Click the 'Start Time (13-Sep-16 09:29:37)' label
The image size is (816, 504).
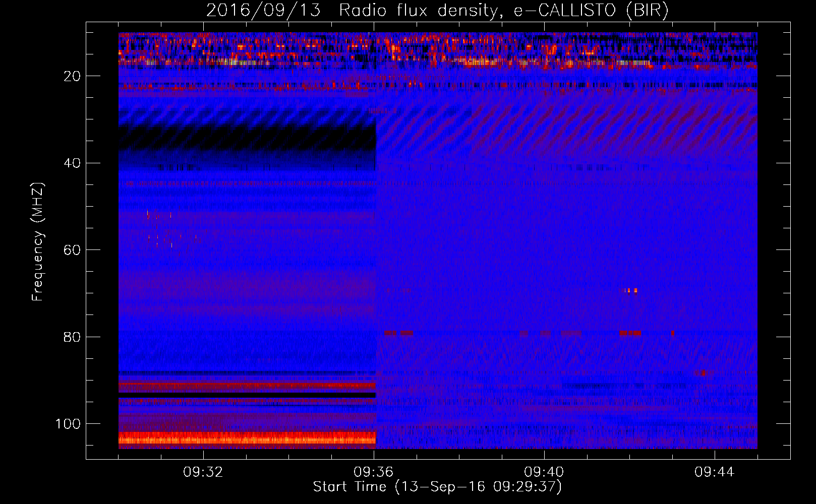click(437, 487)
